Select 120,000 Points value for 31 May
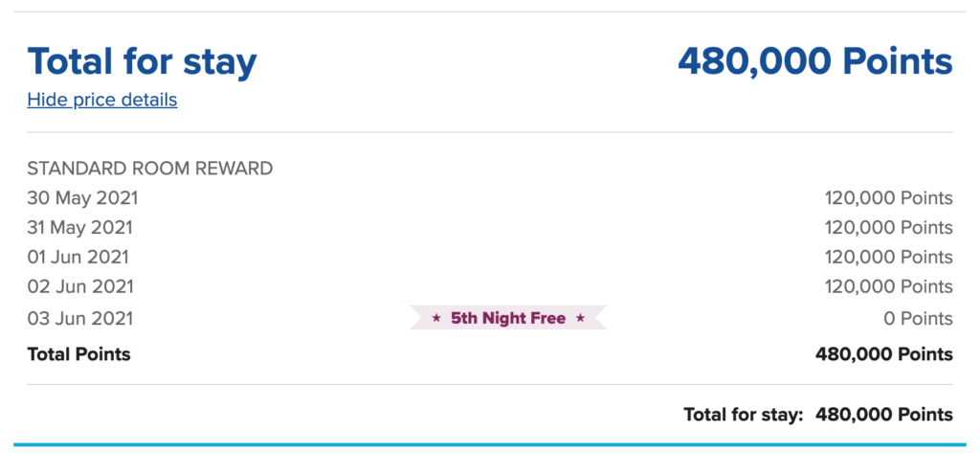The image size is (980, 454). point(889,228)
